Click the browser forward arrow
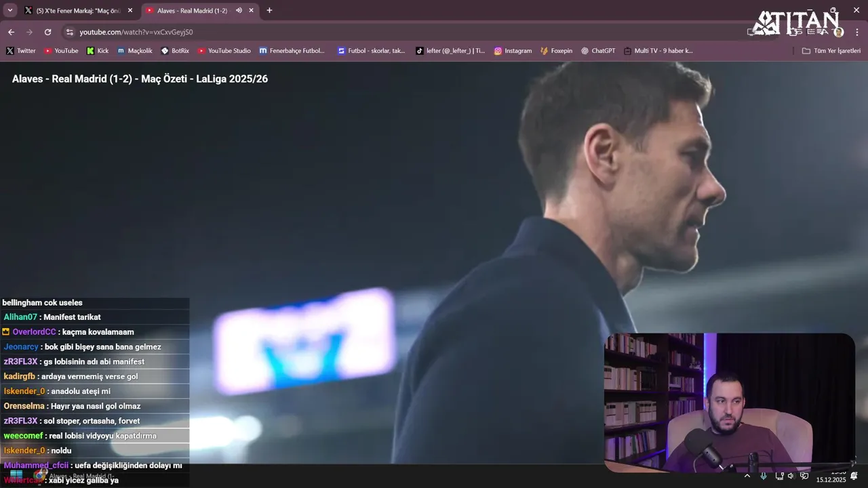Viewport: 868px width, 488px height. click(x=29, y=32)
